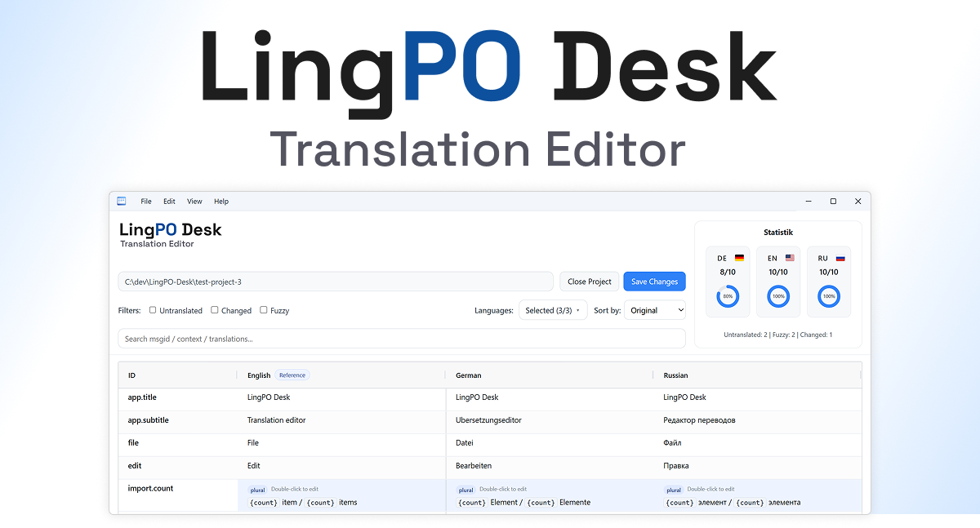Viewport: 980px width, 528px height.
Task: Click the RU 100% progress ring
Action: point(829,296)
